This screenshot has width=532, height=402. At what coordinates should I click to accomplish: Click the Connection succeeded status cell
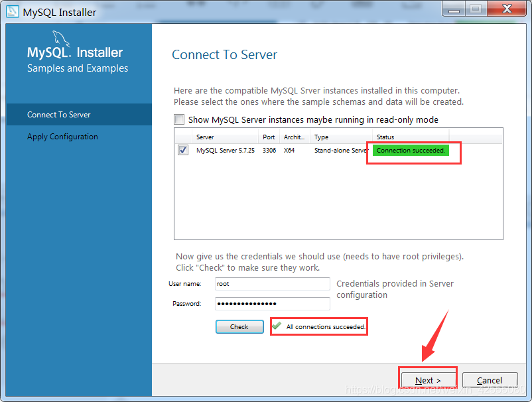coord(411,151)
